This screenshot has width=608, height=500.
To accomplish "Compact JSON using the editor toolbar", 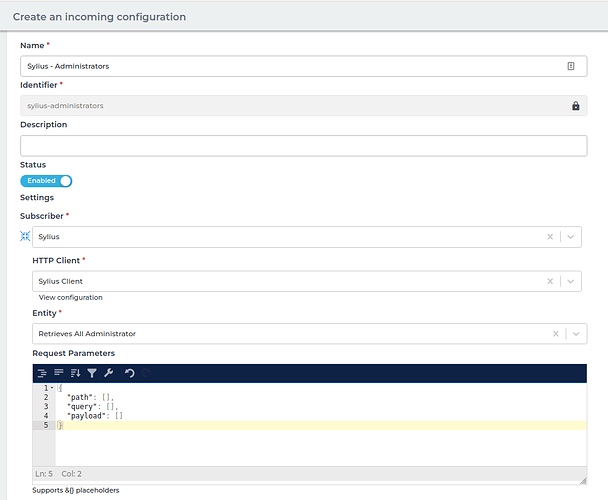I will (x=59, y=373).
